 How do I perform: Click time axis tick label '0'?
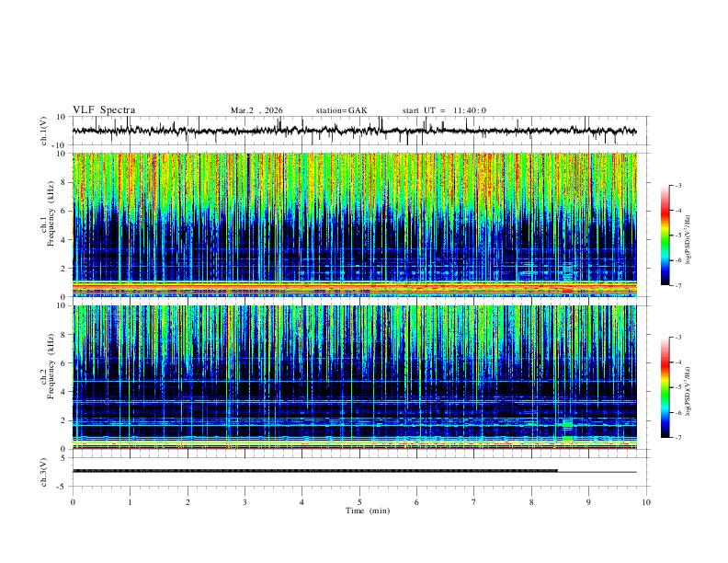tap(73, 502)
